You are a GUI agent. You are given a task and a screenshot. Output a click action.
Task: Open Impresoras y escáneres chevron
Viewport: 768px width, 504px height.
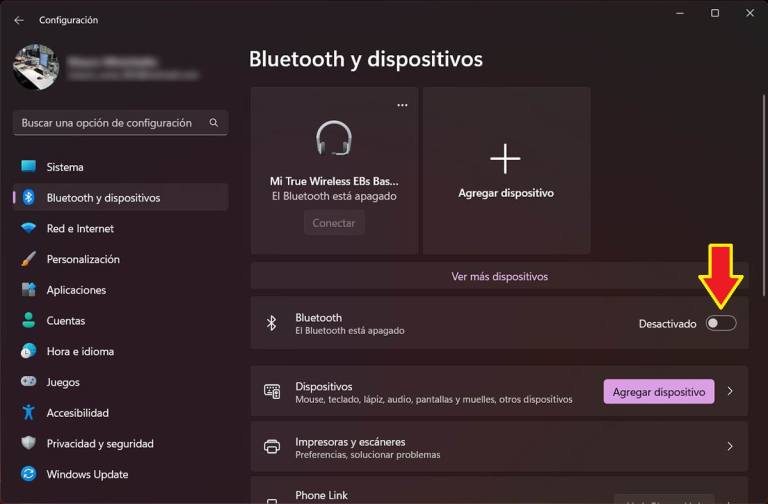coord(730,447)
